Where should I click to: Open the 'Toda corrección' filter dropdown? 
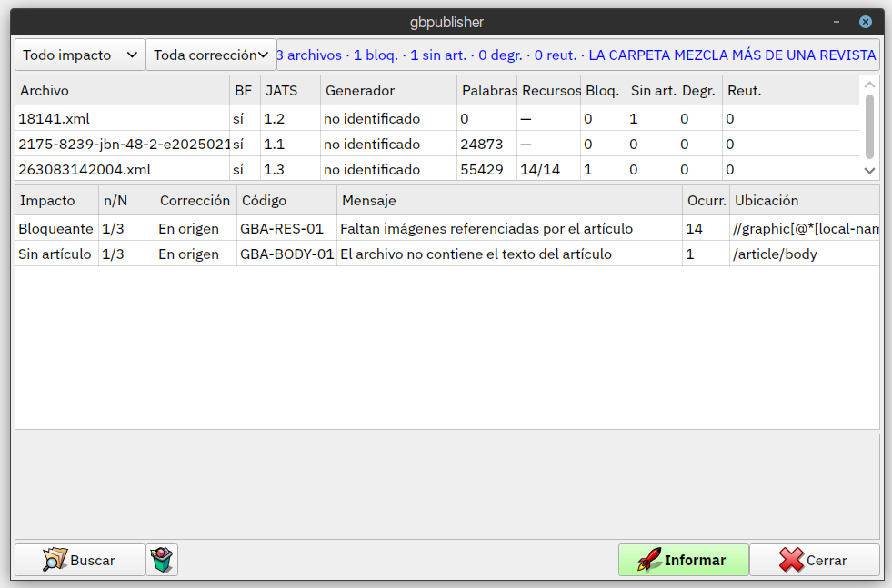211,55
